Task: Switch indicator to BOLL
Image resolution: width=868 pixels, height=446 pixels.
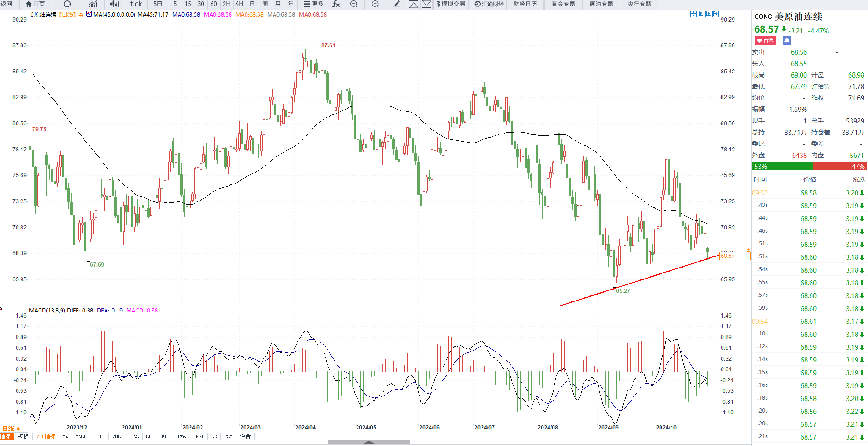Action: pos(99,436)
